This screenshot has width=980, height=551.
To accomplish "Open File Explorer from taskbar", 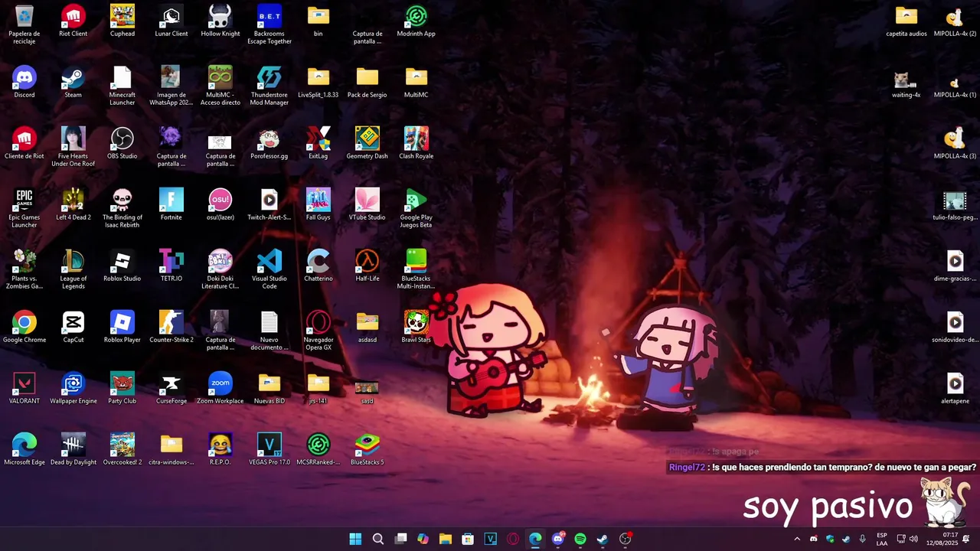I will (x=446, y=539).
